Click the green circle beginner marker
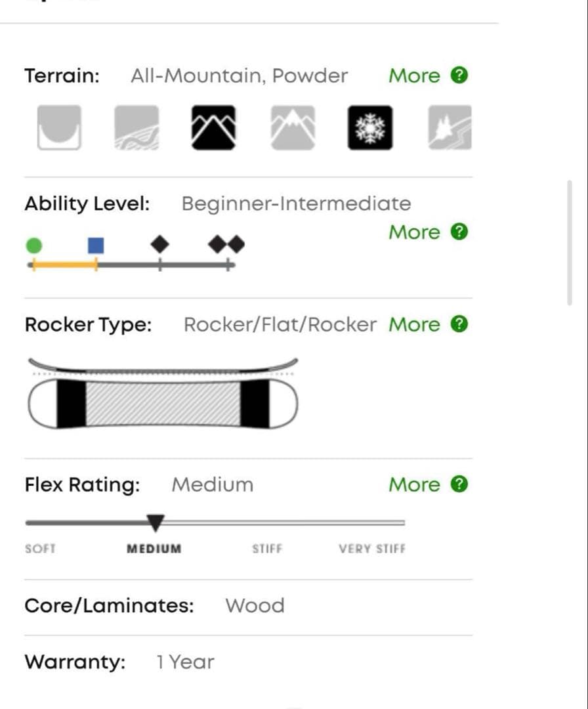Image resolution: width=588 pixels, height=709 pixels. 33,246
